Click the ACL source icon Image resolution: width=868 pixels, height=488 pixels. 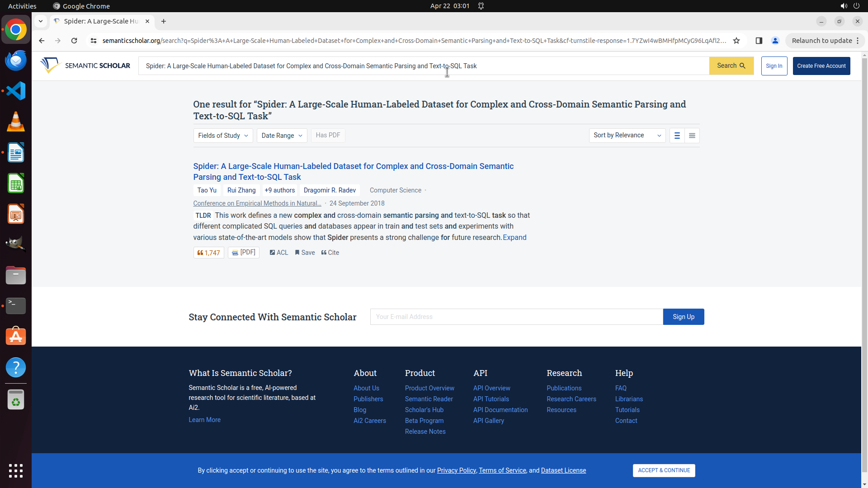(272, 253)
